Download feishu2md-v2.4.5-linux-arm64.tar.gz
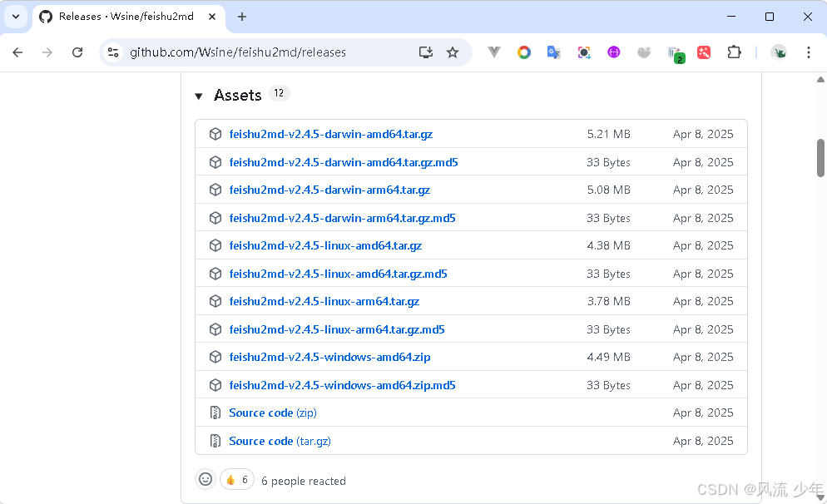 click(x=324, y=302)
